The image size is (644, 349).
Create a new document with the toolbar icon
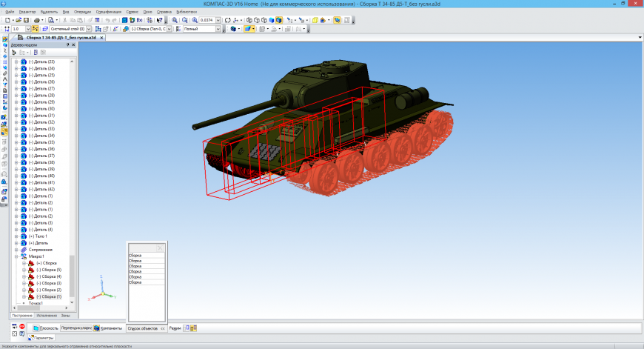[x=7, y=20]
